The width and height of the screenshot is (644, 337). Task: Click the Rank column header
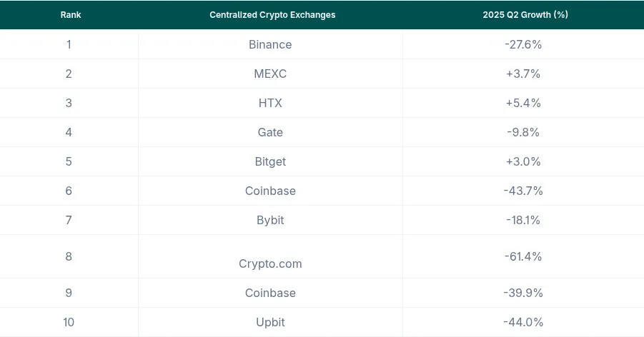[x=70, y=15]
